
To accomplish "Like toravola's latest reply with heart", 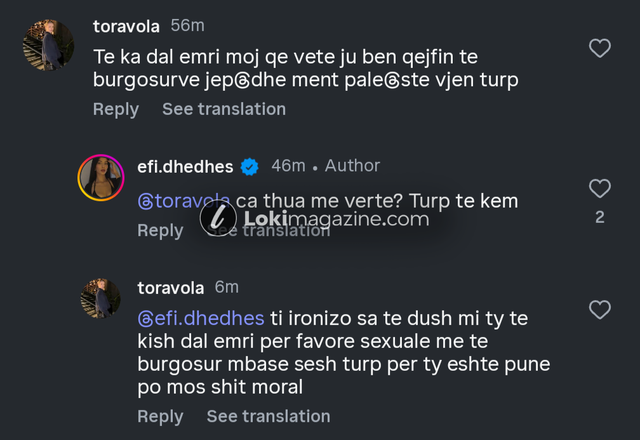I will click(600, 310).
